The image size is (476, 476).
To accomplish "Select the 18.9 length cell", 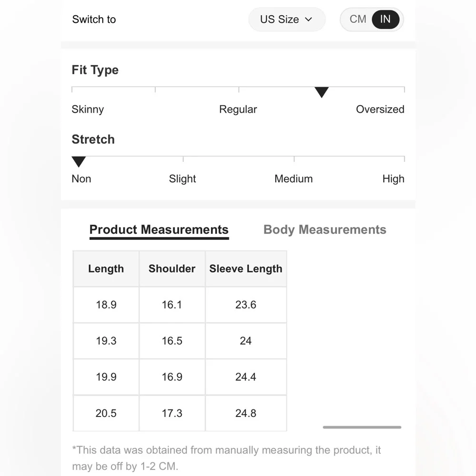I will (x=106, y=305).
